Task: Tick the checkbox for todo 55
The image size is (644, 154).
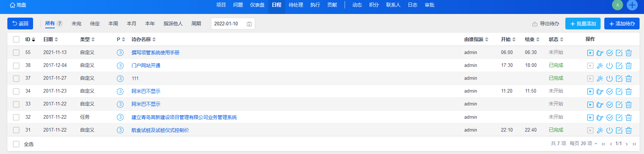Action: click(x=16, y=53)
